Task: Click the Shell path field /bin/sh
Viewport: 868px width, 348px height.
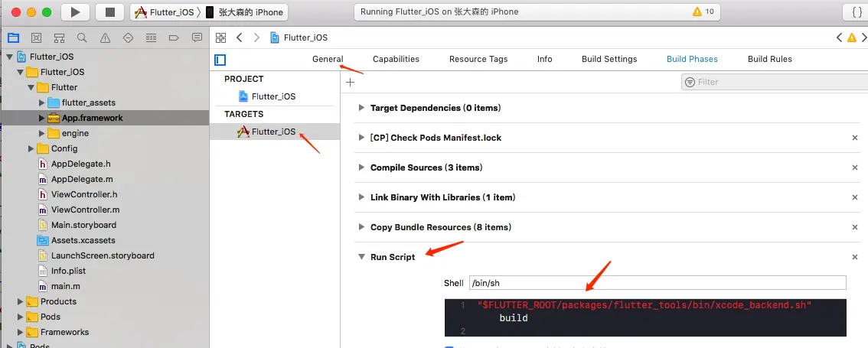Action: pyautogui.click(x=658, y=283)
